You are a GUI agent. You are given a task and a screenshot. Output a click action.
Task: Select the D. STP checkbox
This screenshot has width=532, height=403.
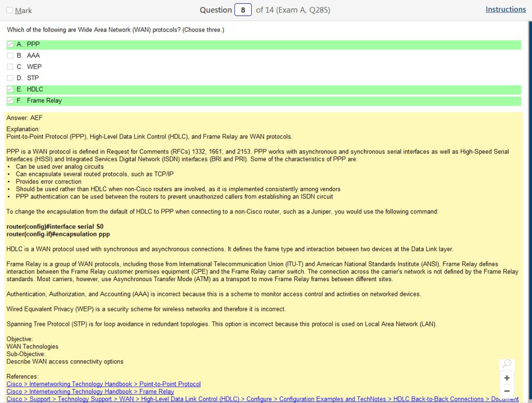click(10, 78)
